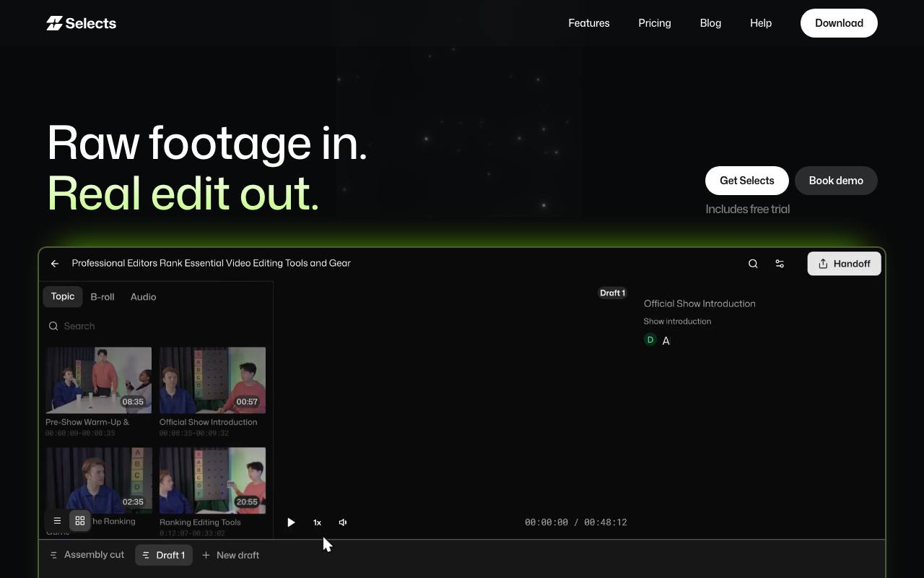Play the video preview
Viewport: 924px width, 578px height.
pyautogui.click(x=291, y=522)
